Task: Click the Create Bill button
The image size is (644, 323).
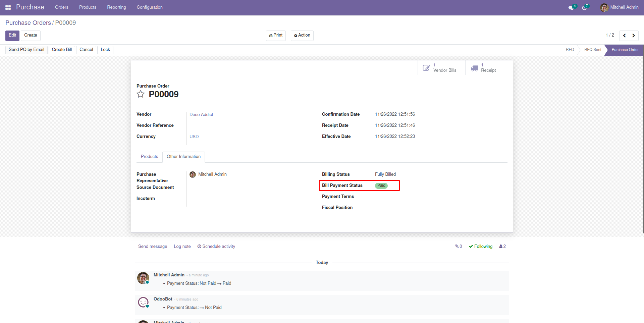Action: [62, 50]
